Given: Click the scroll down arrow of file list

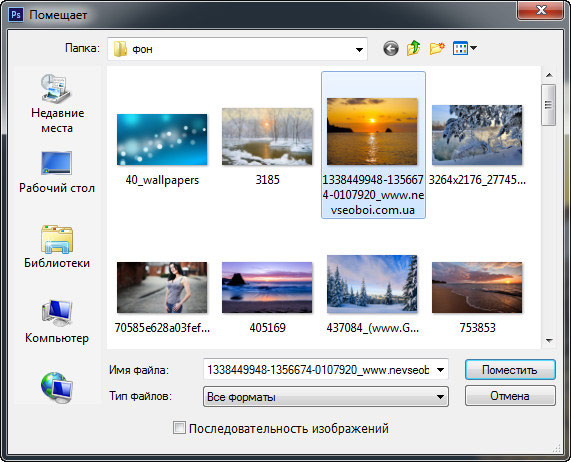Looking at the screenshot, I should [549, 341].
